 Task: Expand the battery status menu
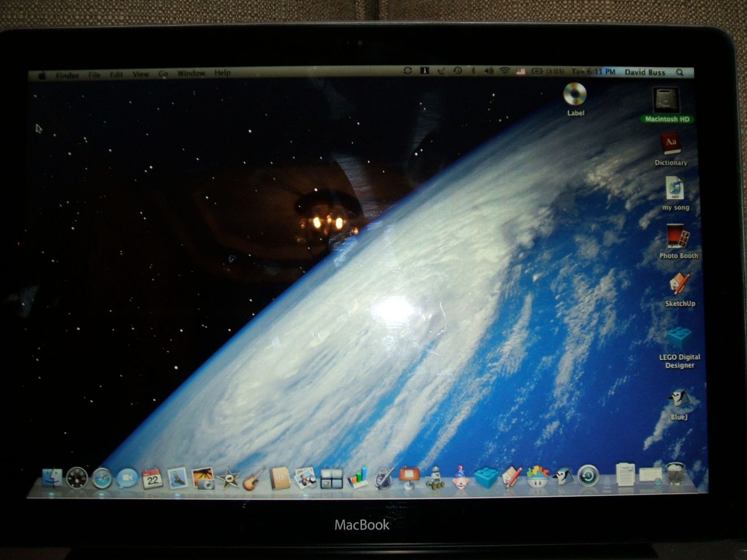coord(538,72)
